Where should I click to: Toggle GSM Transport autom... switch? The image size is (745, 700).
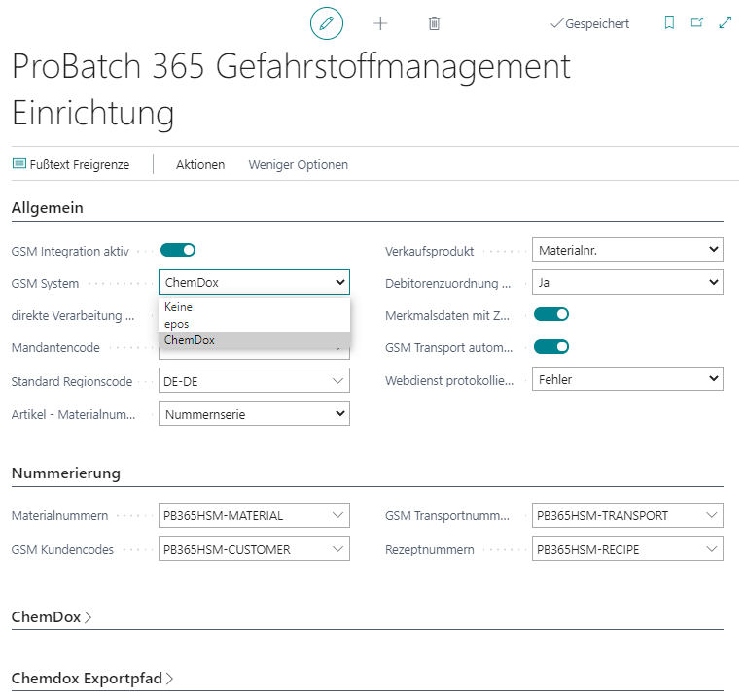point(551,347)
